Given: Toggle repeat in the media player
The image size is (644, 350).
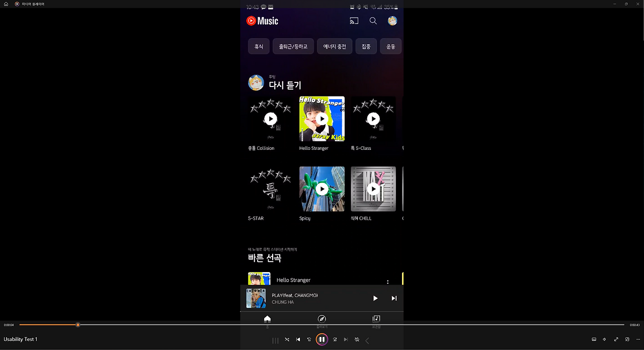Looking at the screenshot, I should coord(357,339).
